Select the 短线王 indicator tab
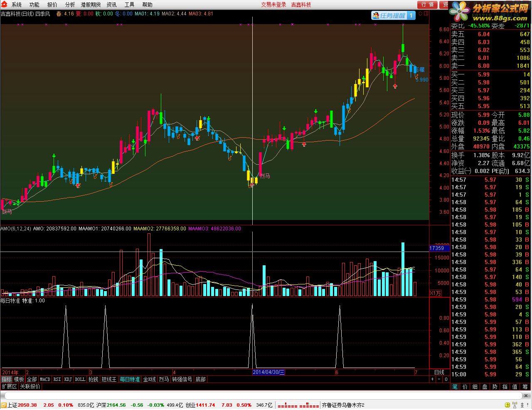The height and width of the screenshot is (410, 532). [x=109, y=379]
